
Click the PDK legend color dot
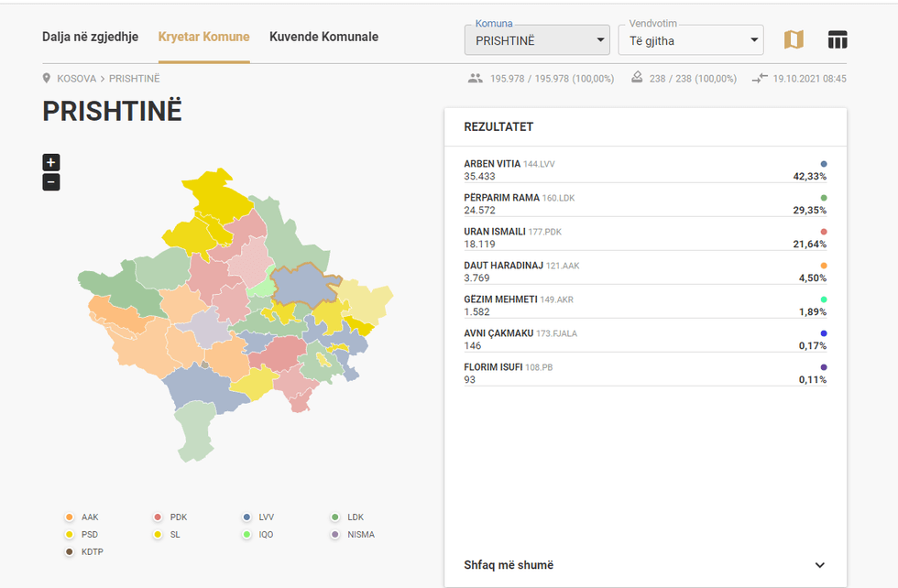tap(158, 517)
